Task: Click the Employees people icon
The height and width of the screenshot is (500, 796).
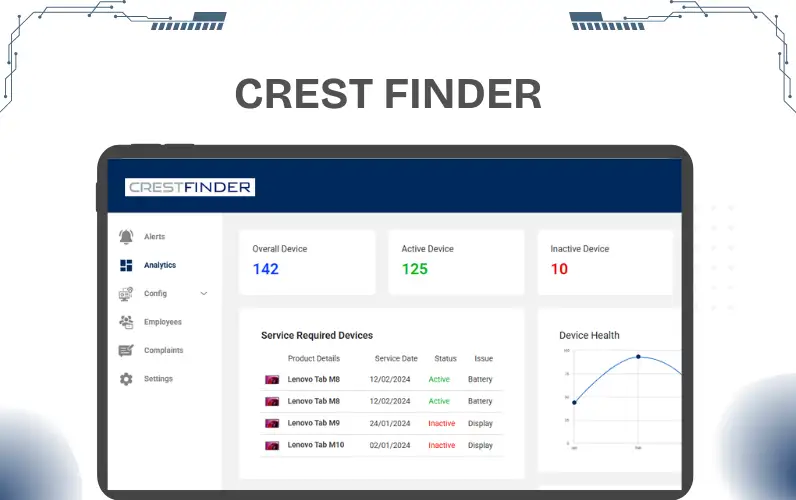Action: pos(126,322)
